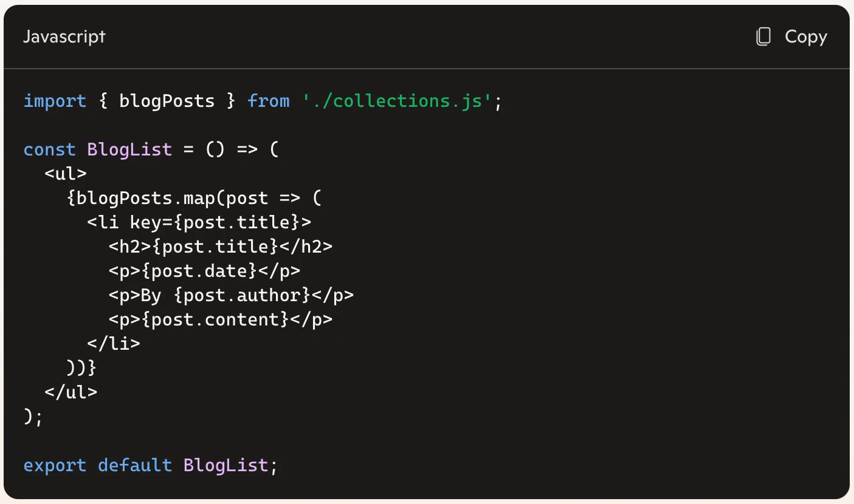Screen dimensions: 854x504
Task: Click the 'blogPosts.map' call
Action: click(x=140, y=198)
